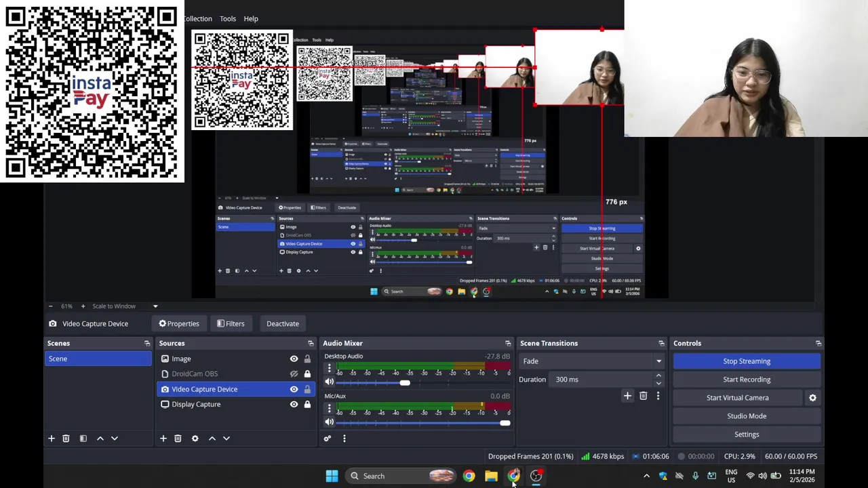
Task: Open source Filters button
Action: [x=231, y=323]
